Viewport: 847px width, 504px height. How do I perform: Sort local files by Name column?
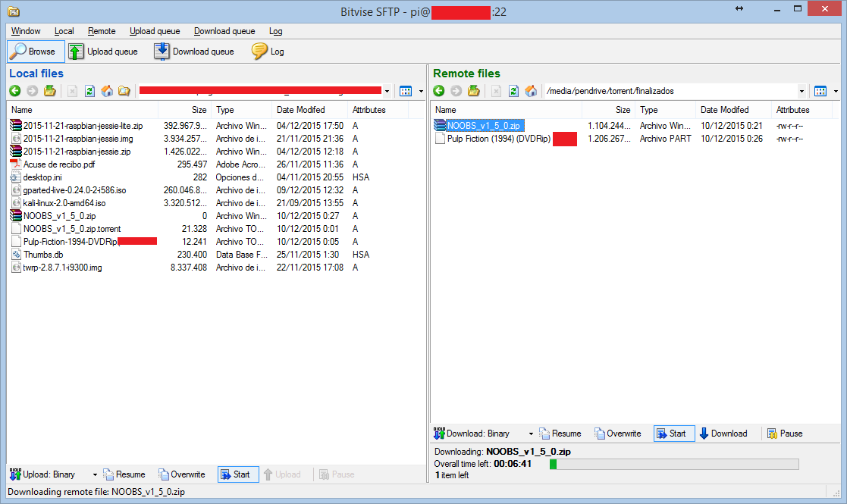coord(83,110)
